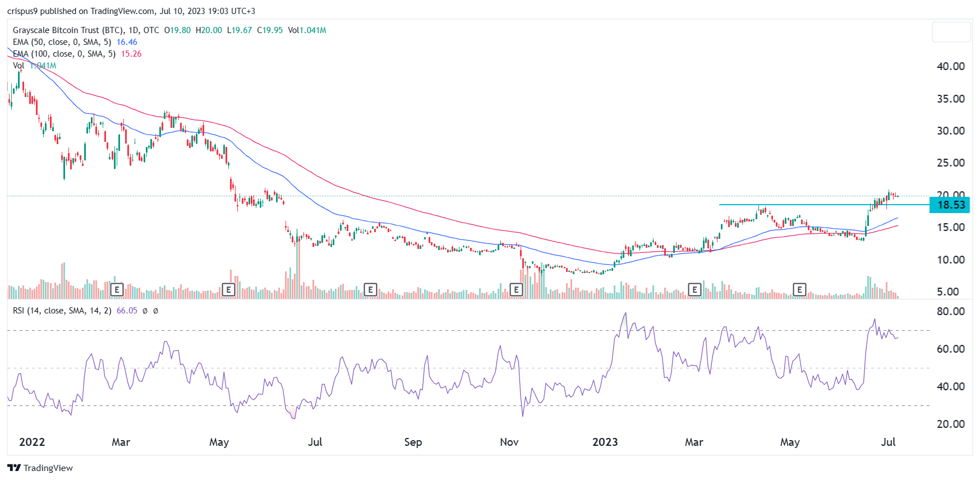Click the low price L19.67
The image size is (980, 480).
240,30
